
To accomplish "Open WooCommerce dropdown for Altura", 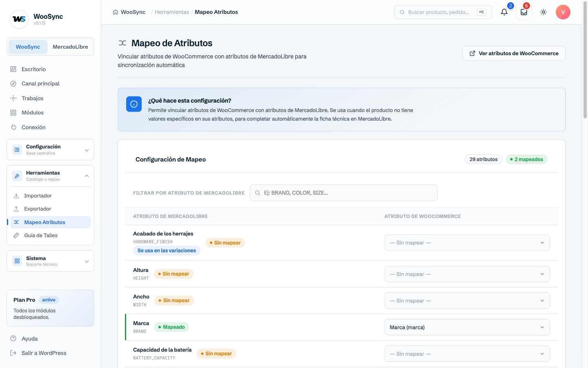I will pyautogui.click(x=467, y=274).
